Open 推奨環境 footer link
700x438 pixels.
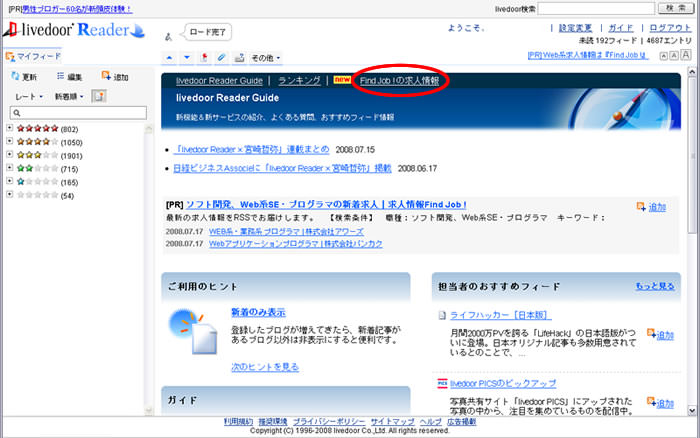(273, 421)
